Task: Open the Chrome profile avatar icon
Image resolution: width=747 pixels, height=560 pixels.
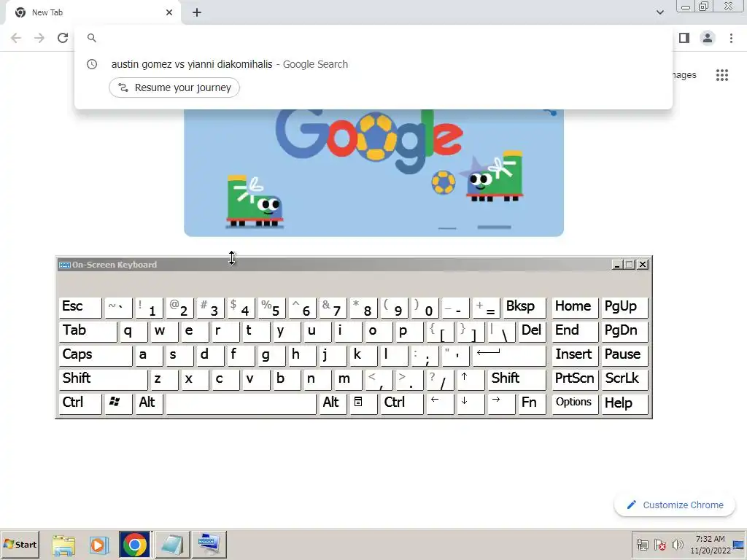Action: pos(708,38)
